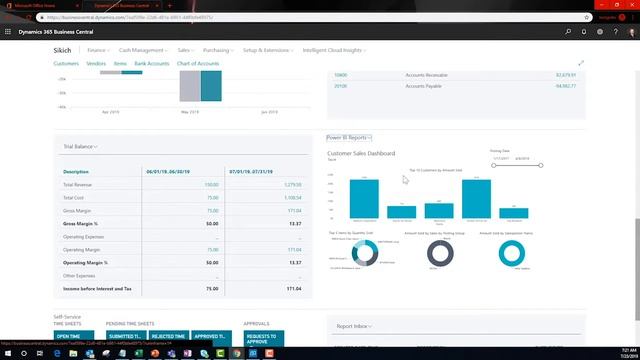The height and width of the screenshot is (360, 640).
Task: Click the Open Time tile
Action: tap(74, 337)
